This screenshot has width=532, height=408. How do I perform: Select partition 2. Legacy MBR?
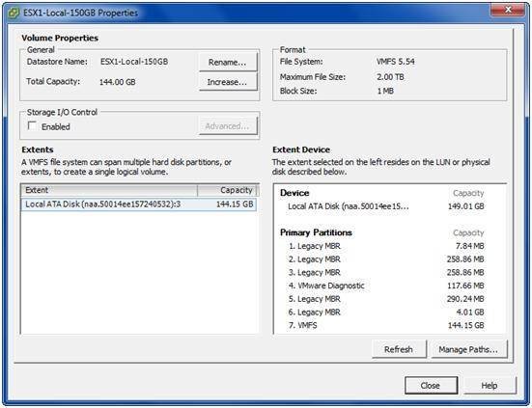tap(315, 259)
